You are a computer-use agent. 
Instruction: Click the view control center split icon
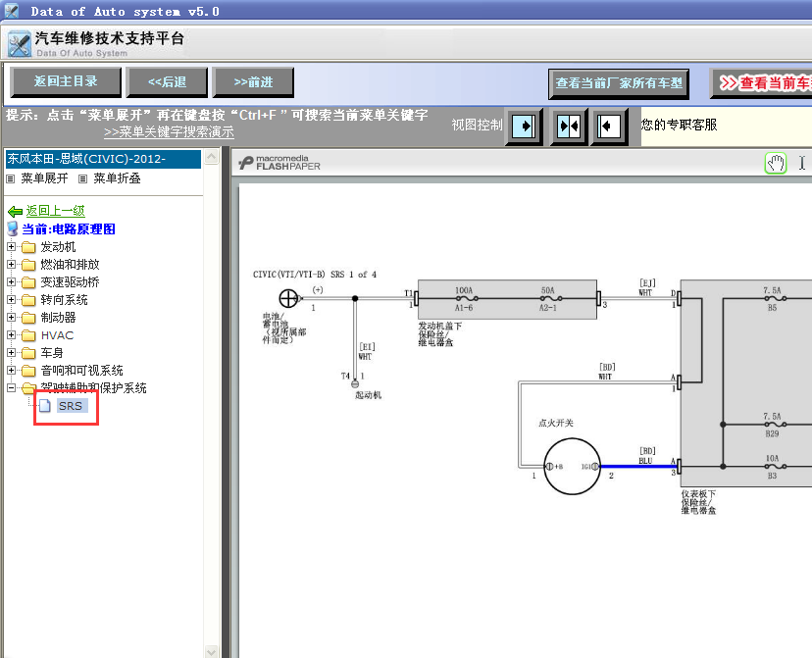point(569,126)
